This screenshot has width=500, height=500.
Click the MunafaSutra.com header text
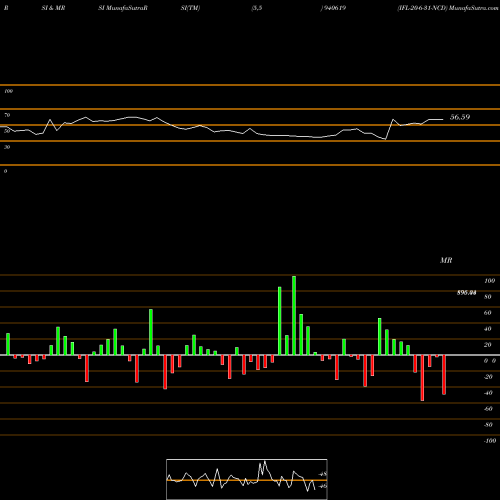coord(473,8)
